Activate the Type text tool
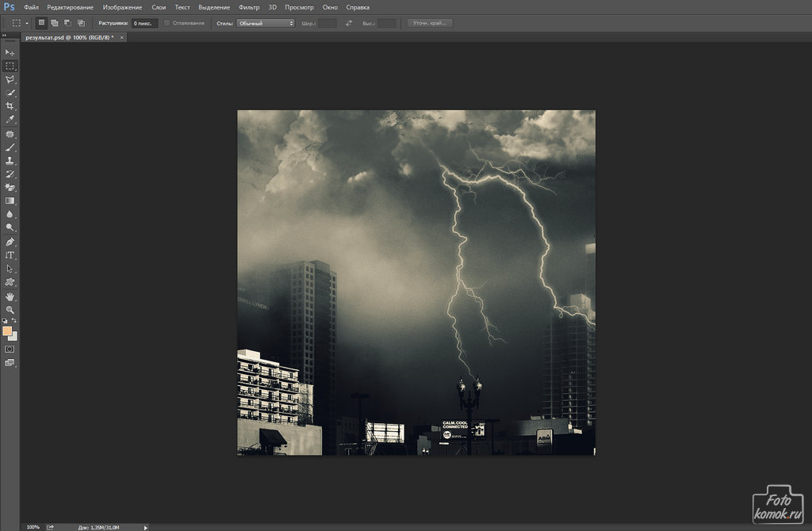Image resolution: width=812 pixels, height=531 pixels. (10, 254)
